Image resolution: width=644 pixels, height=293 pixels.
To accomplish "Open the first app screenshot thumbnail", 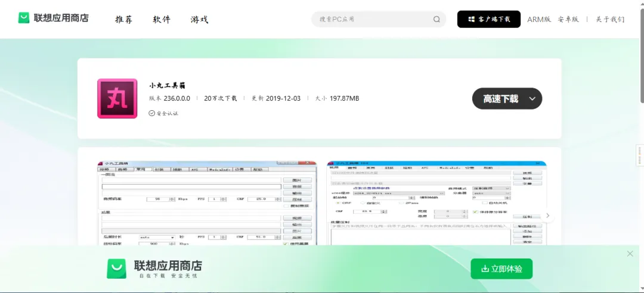I will pos(207,203).
